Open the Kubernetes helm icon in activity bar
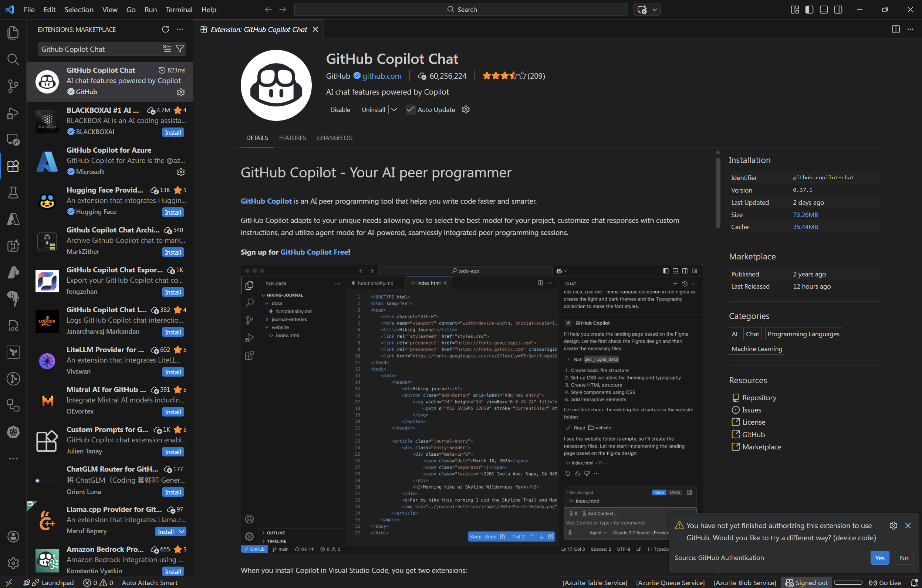The width and height of the screenshot is (922, 588). pos(13,432)
